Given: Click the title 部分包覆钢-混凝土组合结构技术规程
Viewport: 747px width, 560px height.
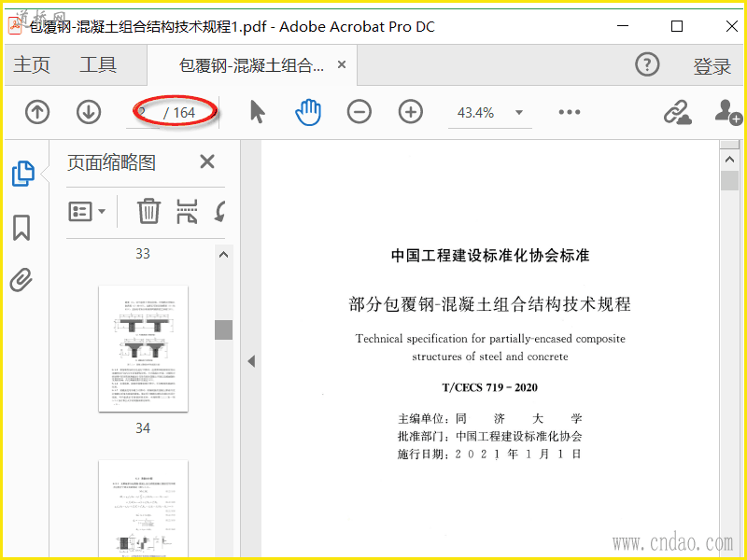Looking at the screenshot, I should [489, 304].
